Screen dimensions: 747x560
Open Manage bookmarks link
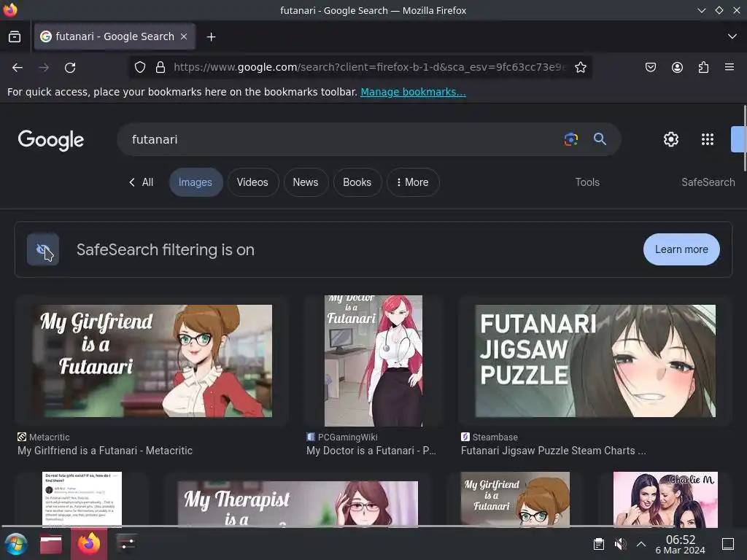[x=413, y=92]
